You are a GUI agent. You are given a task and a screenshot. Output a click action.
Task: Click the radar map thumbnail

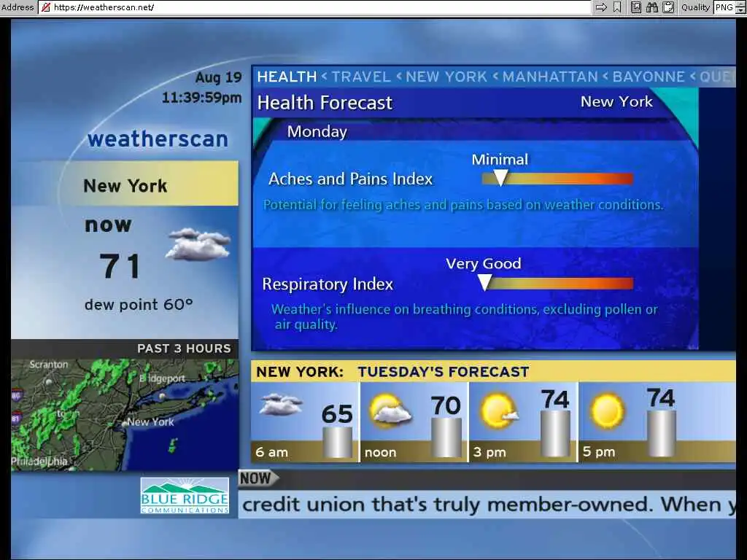pos(125,415)
